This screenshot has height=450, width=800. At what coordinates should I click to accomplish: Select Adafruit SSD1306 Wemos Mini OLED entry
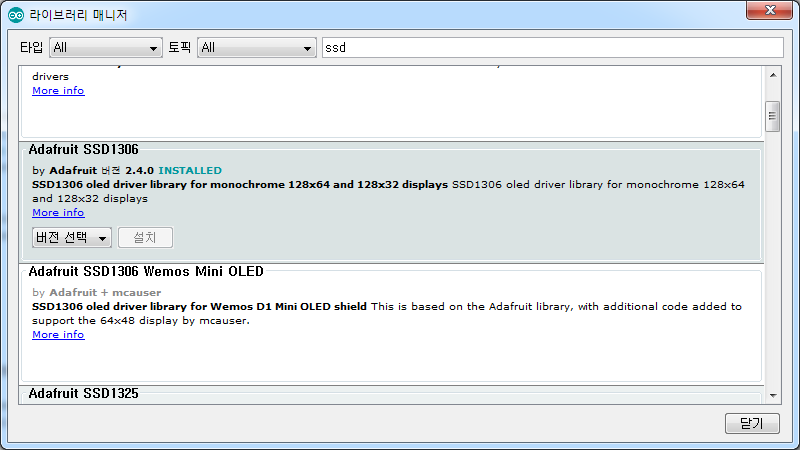pos(146,271)
